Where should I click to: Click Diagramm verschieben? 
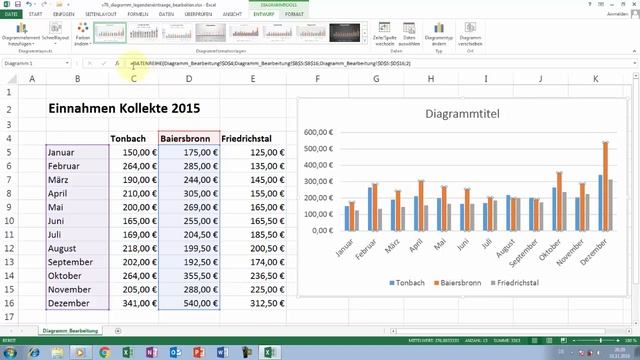pos(470,34)
